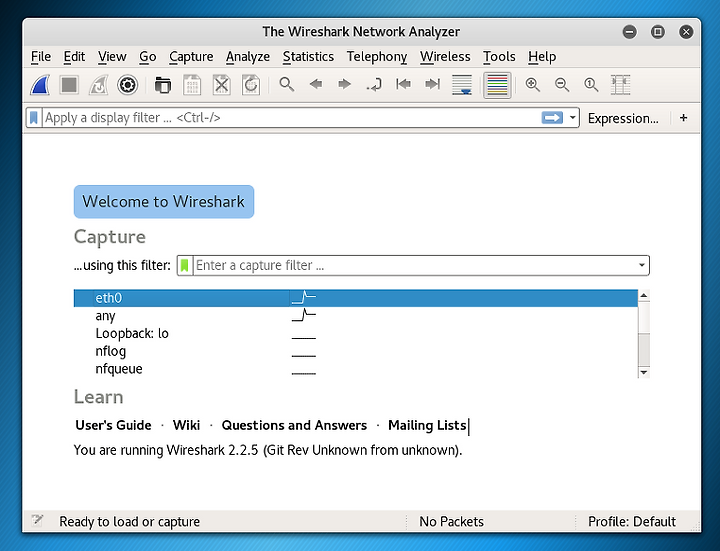Open the User's Guide link
The image size is (720, 551).
[x=113, y=425]
